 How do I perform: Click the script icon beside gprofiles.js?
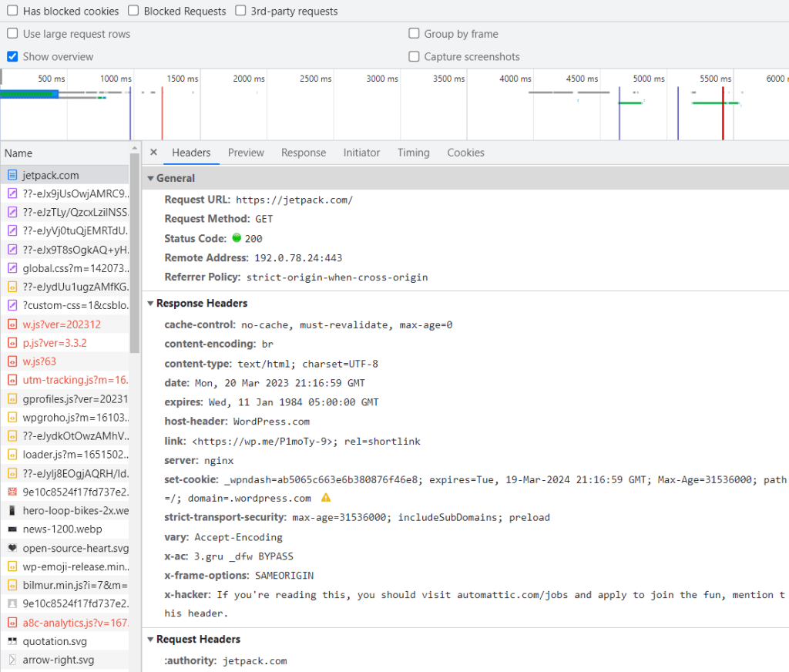click(12, 398)
